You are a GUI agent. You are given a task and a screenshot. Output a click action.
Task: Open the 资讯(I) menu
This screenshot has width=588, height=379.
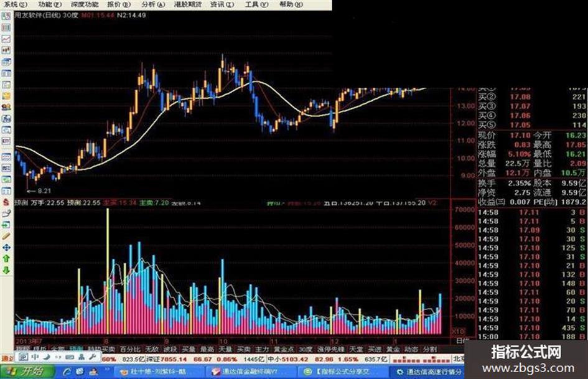point(222,4)
